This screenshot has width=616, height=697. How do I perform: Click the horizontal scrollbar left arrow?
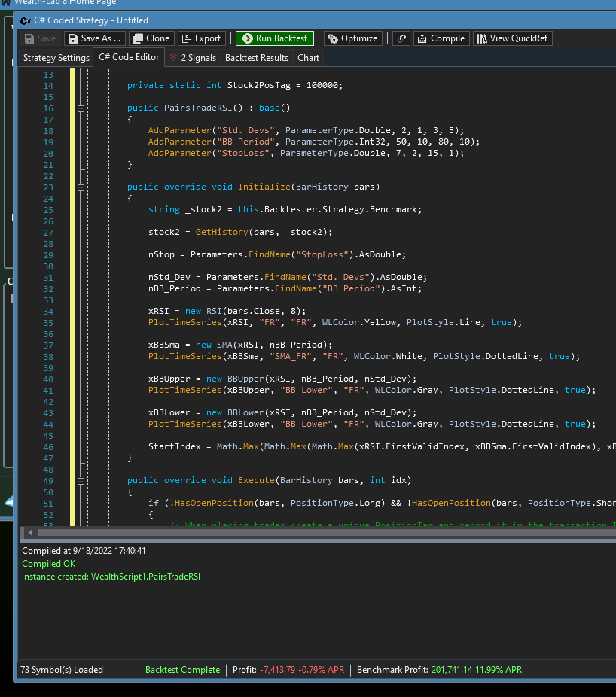[31, 533]
